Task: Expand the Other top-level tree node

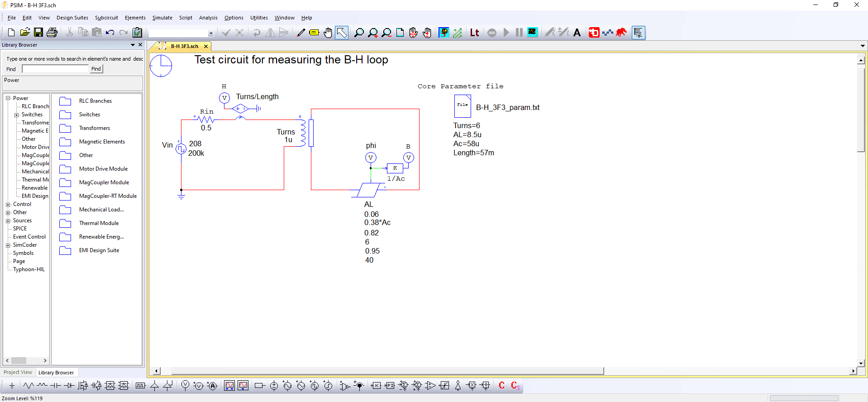Action: click(8, 213)
